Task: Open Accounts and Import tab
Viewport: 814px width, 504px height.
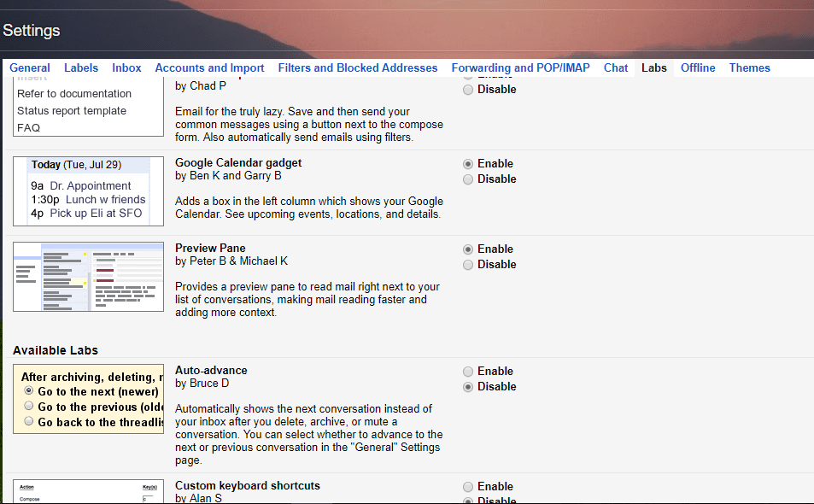Action: click(209, 68)
